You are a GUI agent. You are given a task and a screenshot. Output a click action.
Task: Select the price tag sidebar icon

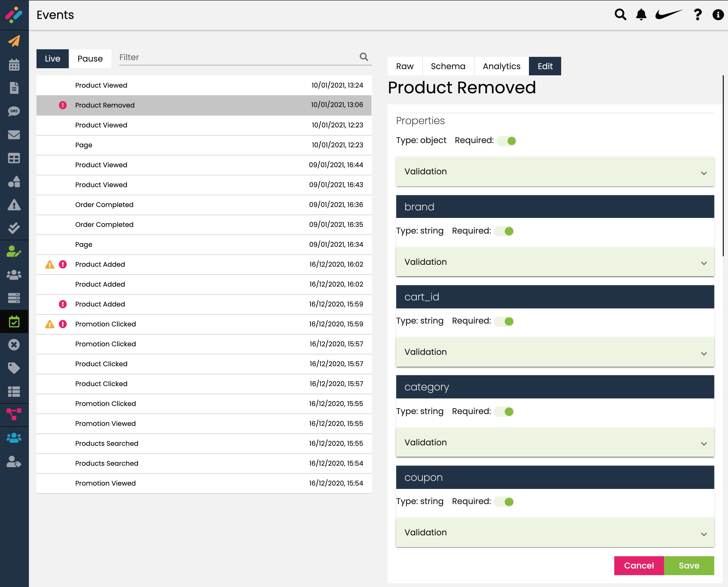14,368
